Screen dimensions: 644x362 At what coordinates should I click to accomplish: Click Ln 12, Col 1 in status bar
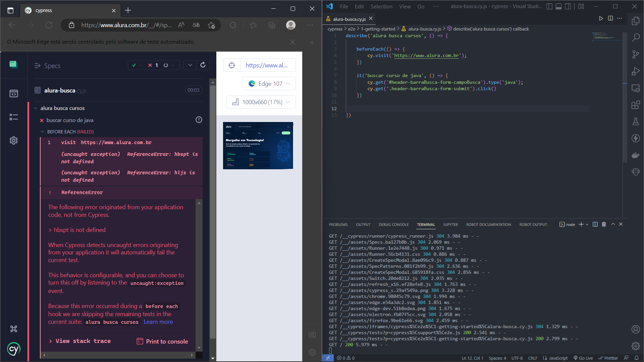(472, 358)
